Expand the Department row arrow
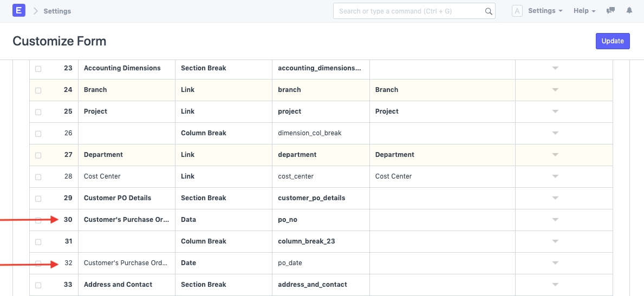Screen dimensions: 644x296 555,155
